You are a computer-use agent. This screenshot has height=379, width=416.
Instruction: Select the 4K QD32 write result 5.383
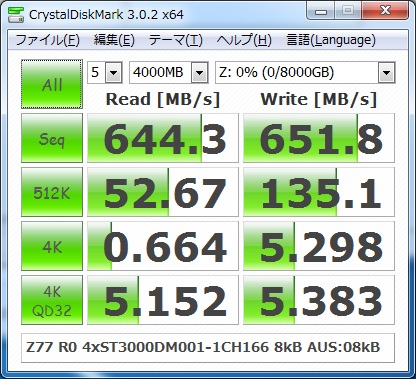pos(319,300)
